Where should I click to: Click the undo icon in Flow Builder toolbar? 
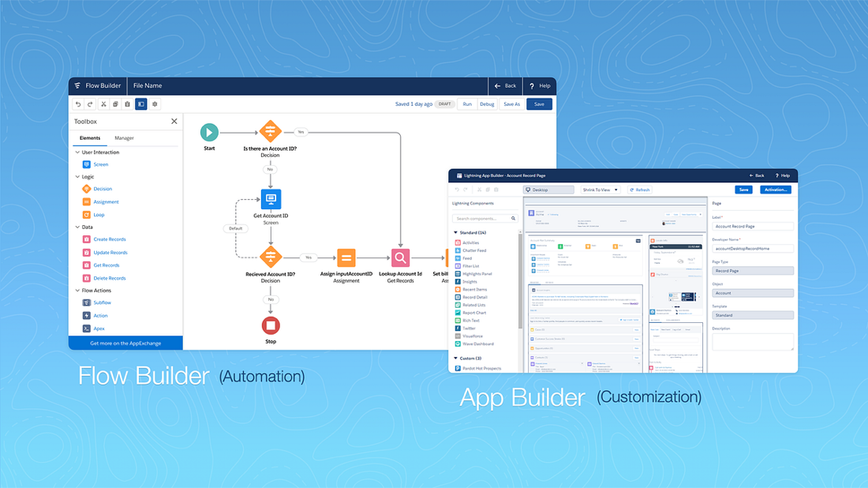point(77,103)
